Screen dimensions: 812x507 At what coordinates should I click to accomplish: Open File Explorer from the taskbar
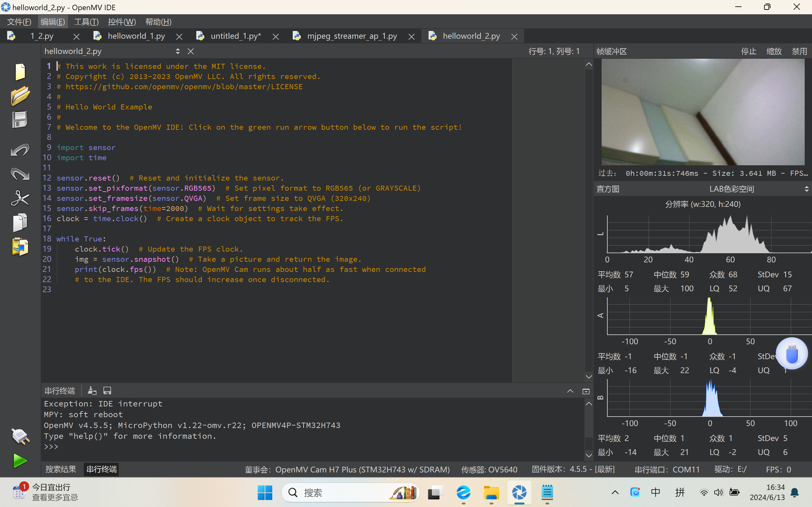pyautogui.click(x=491, y=493)
